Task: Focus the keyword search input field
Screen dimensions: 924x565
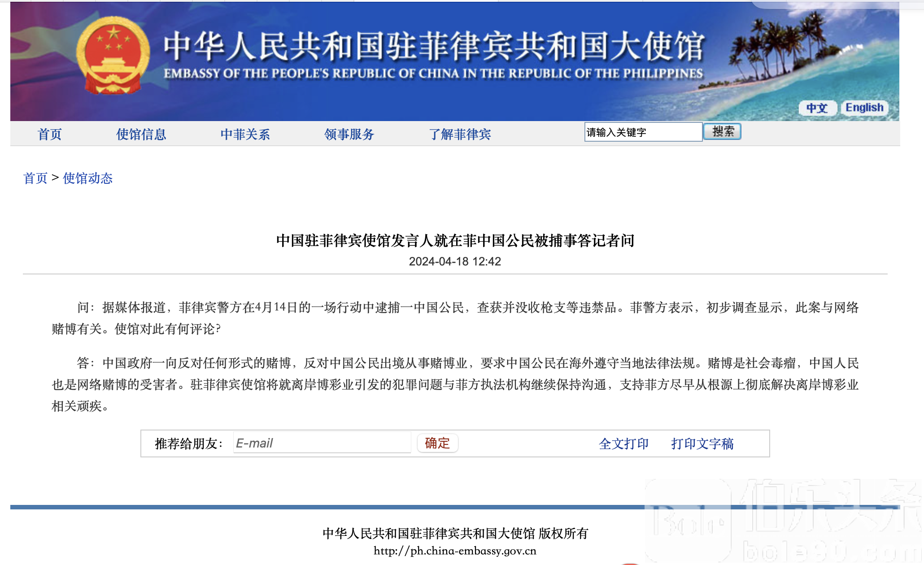Action: pyautogui.click(x=643, y=132)
